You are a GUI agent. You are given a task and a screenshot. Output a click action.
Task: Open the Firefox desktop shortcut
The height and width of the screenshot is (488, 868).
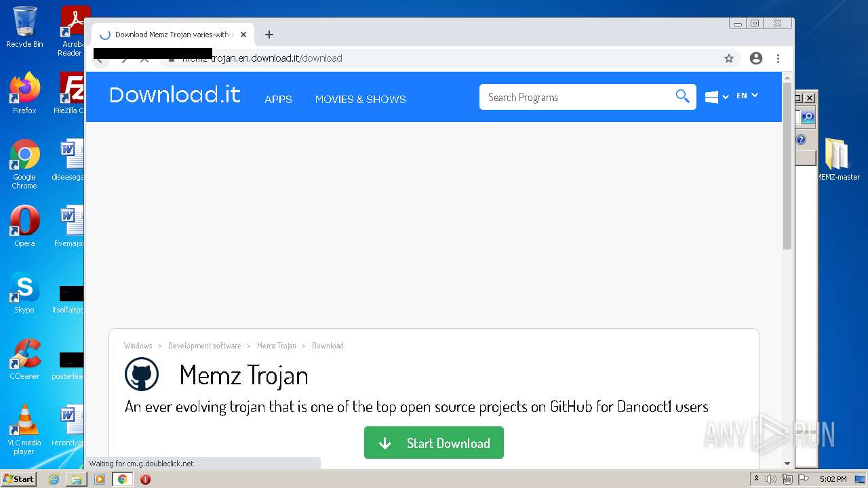pos(24,94)
